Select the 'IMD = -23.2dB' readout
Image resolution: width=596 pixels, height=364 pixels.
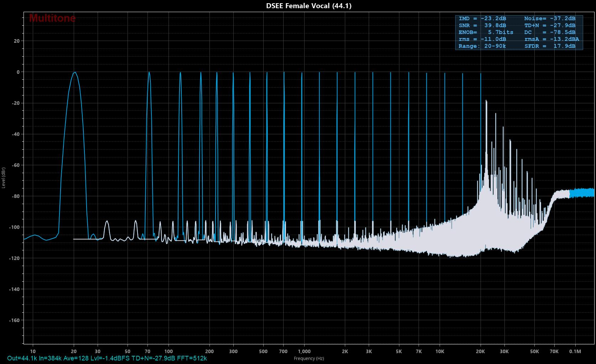coord(482,19)
